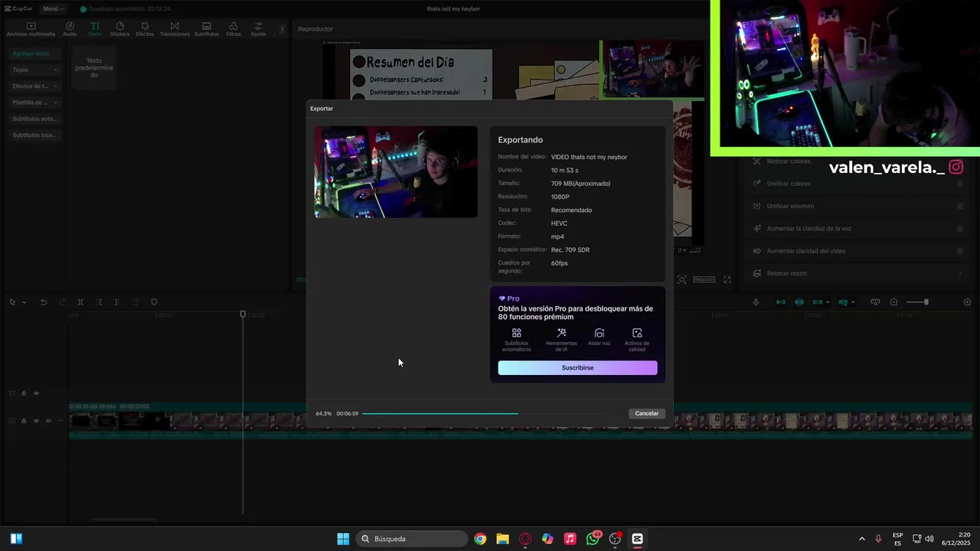Click the marker shield icon in timeline toolbar
This screenshot has width=980, height=551.
(x=154, y=302)
